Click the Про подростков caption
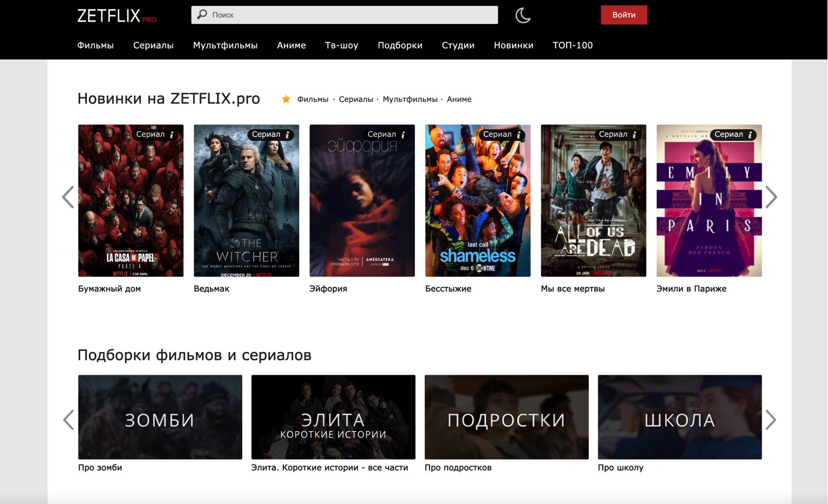This screenshot has height=504, width=828. pos(458,468)
